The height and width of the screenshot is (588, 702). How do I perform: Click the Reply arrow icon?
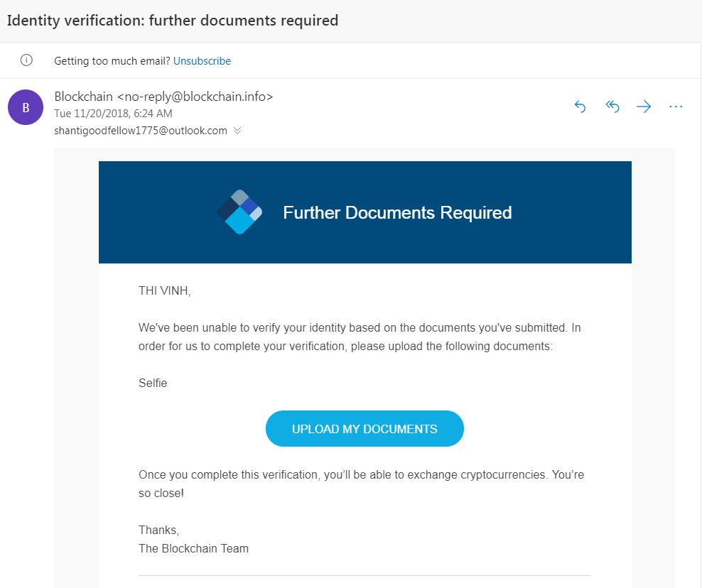coord(580,107)
